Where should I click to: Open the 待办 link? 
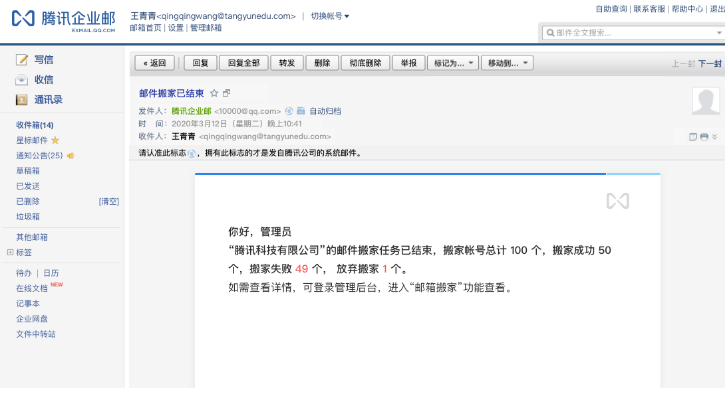(x=24, y=273)
